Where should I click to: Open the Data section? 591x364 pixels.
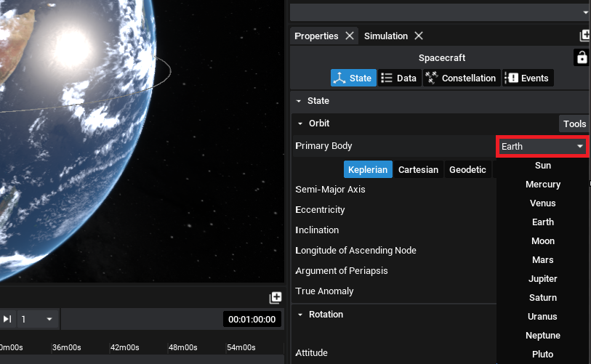pyautogui.click(x=399, y=78)
